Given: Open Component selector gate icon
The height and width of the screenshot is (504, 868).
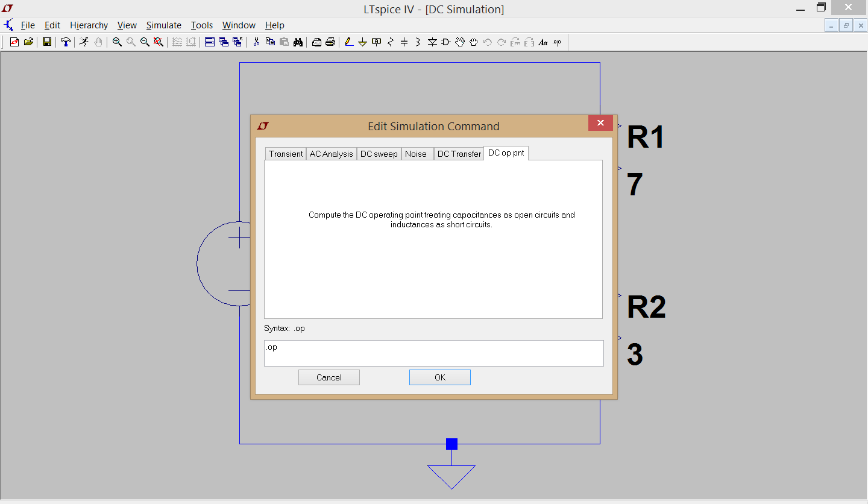Looking at the screenshot, I should [445, 42].
